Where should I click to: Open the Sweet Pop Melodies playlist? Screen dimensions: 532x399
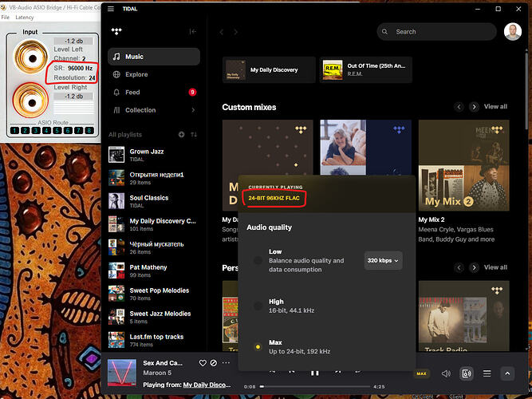pos(152,294)
